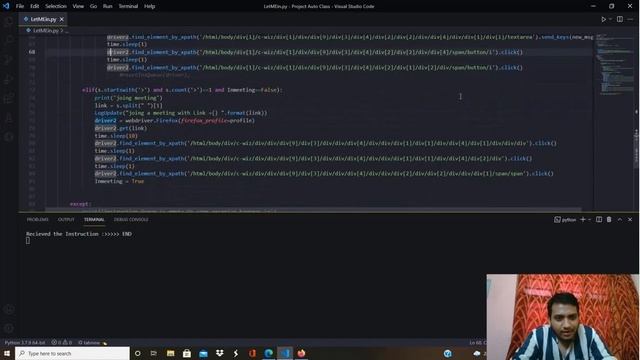Screen dimensions: 640x360
Task: Open the Help menu
Action: click(149, 6)
